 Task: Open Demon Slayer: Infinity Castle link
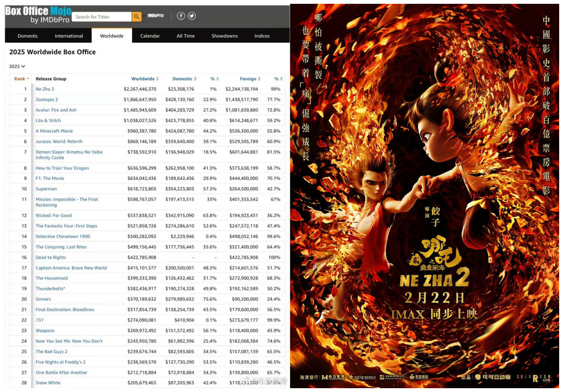click(x=69, y=155)
